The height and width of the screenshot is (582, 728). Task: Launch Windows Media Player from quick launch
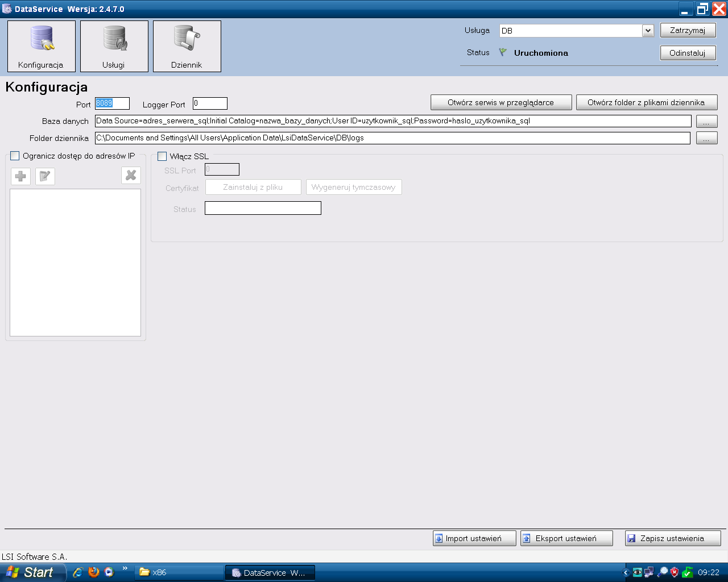click(109, 572)
